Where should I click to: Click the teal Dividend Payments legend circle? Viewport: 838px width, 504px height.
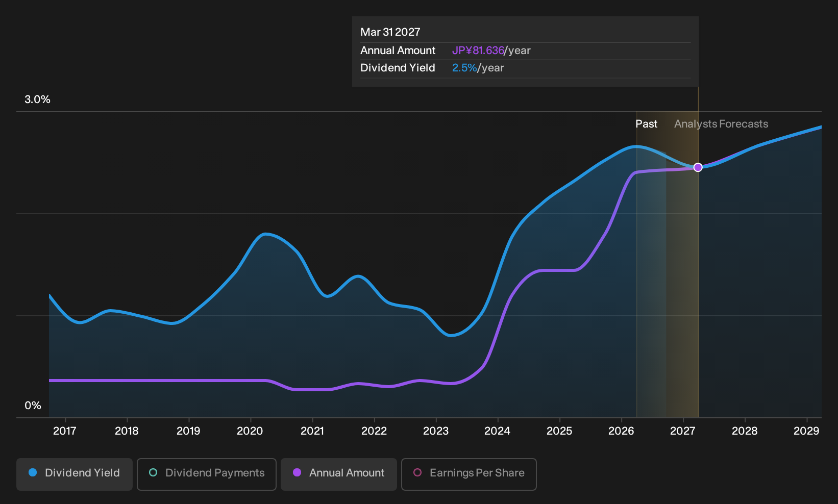153,472
